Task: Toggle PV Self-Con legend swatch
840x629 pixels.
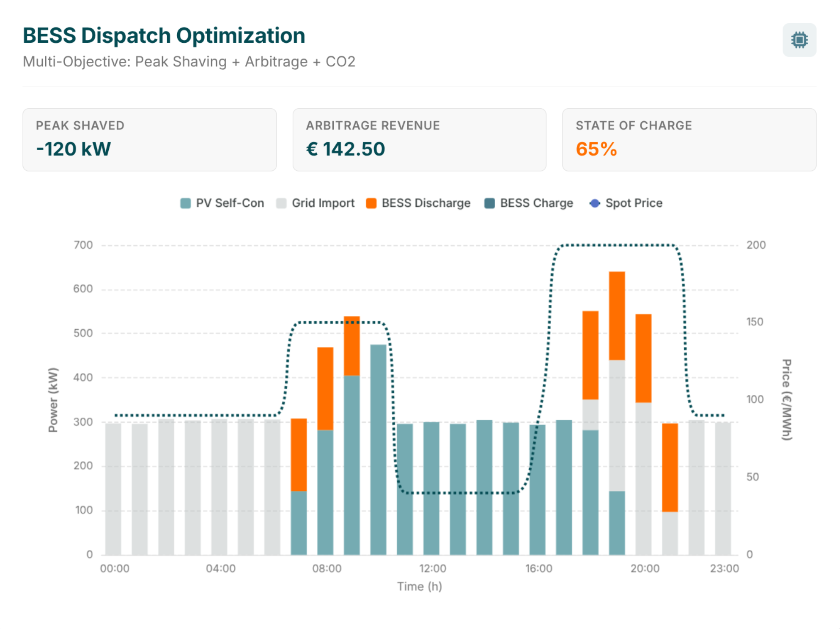Action: coord(185,203)
